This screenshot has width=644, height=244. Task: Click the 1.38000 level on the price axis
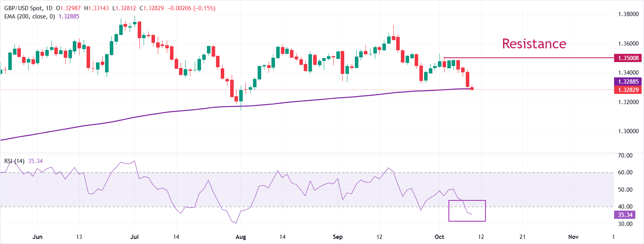[x=628, y=14]
